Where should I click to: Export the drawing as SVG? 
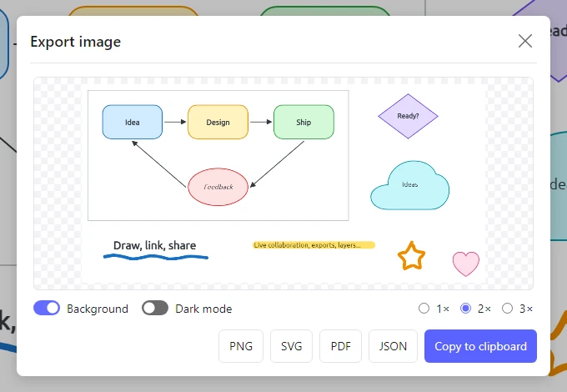pyautogui.click(x=292, y=346)
